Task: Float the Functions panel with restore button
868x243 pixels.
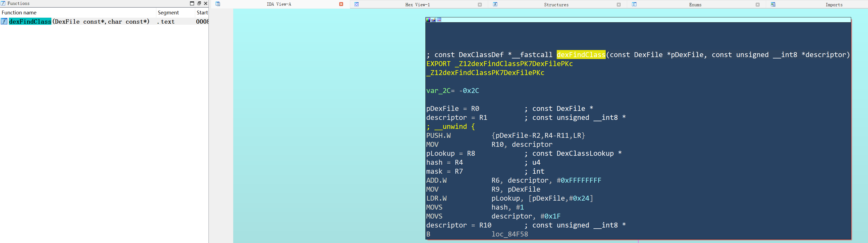Action: click(x=199, y=3)
